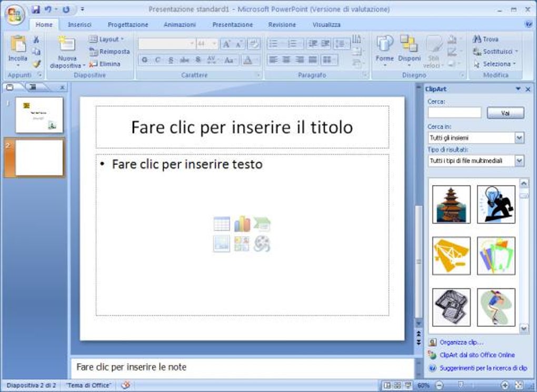Undo last action in quick access toolbar
The image size is (537, 392).
[48, 9]
